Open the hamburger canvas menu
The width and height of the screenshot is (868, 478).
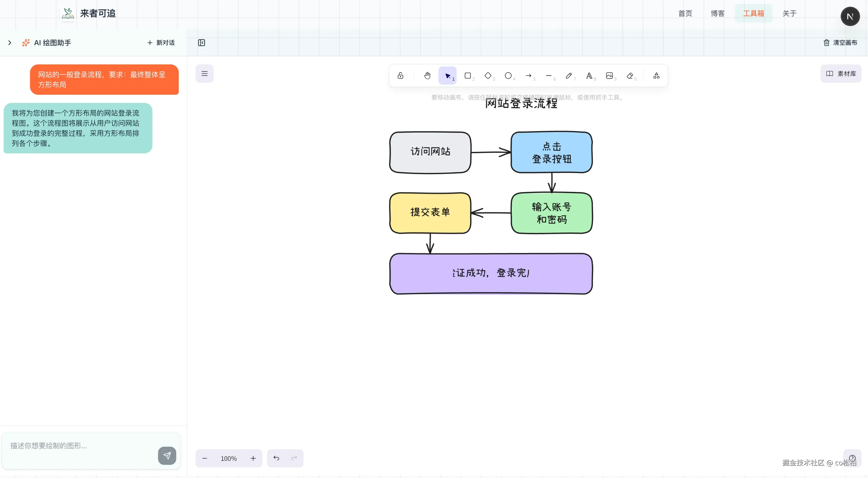tap(205, 73)
